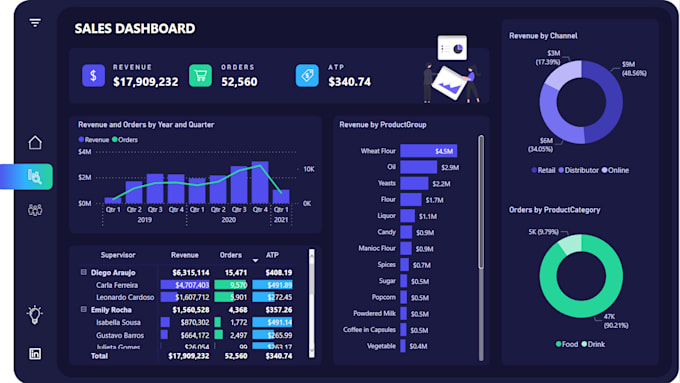
Task: Select the Wheat Flour $4.5M bar
Action: (428, 151)
